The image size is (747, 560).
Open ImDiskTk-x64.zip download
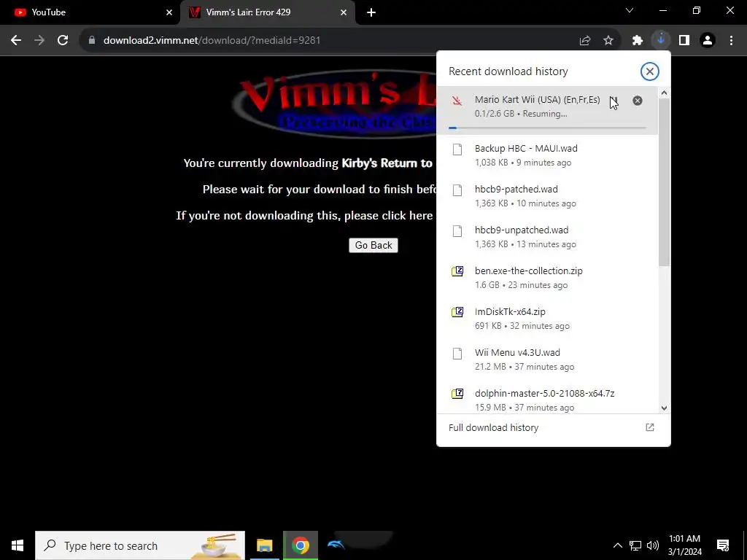coord(547,319)
